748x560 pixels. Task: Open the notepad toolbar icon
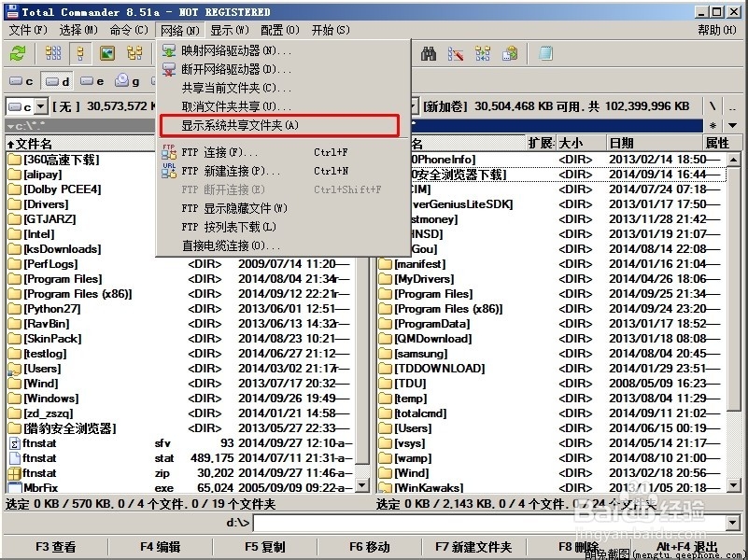[x=545, y=53]
